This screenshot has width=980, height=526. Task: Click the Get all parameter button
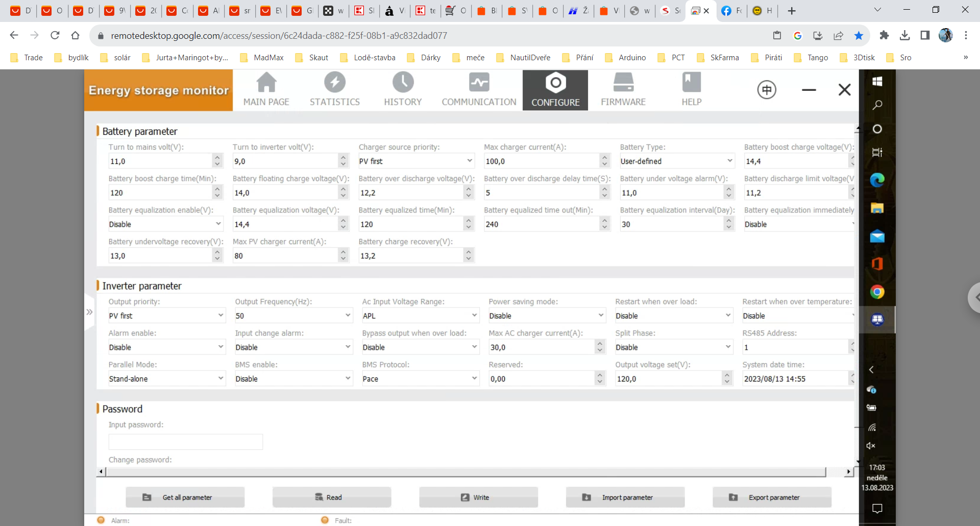[185, 497]
